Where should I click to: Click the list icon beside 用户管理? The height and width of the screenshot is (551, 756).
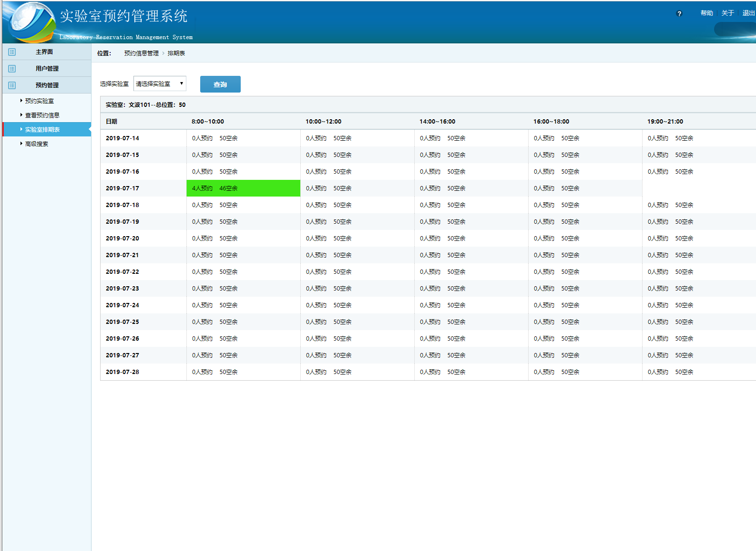(x=12, y=69)
